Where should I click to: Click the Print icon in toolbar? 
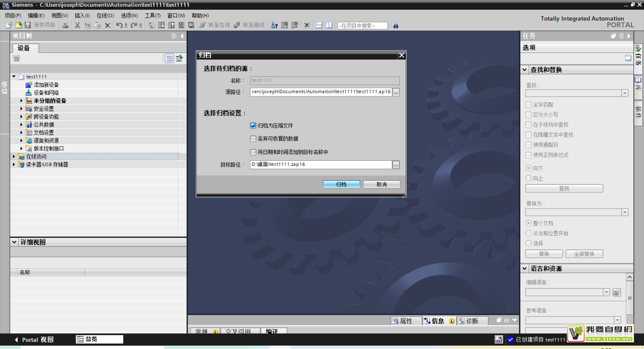click(65, 25)
